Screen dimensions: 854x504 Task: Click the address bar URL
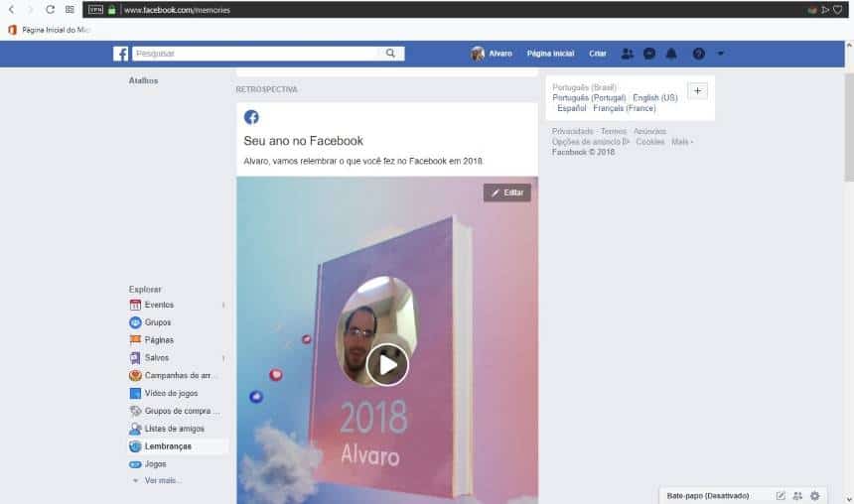pyautogui.click(x=177, y=10)
